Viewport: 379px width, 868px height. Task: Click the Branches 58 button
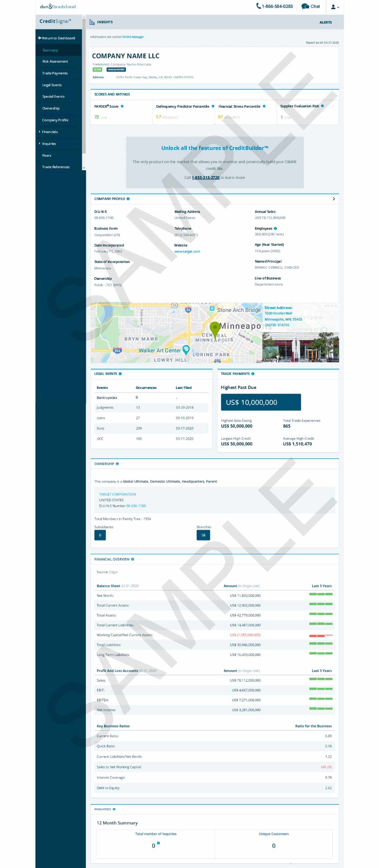click(x=203, y=535)
